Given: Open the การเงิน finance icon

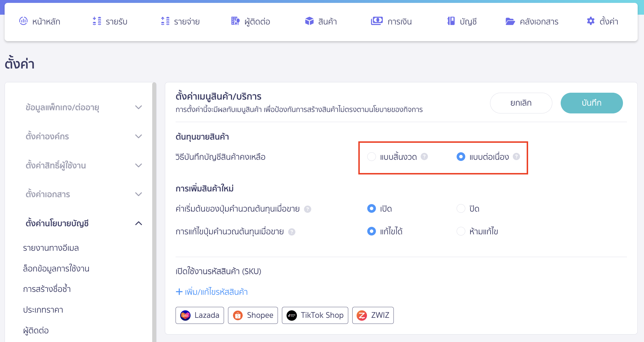Looking at the screenshot, I should click(376, 21).
